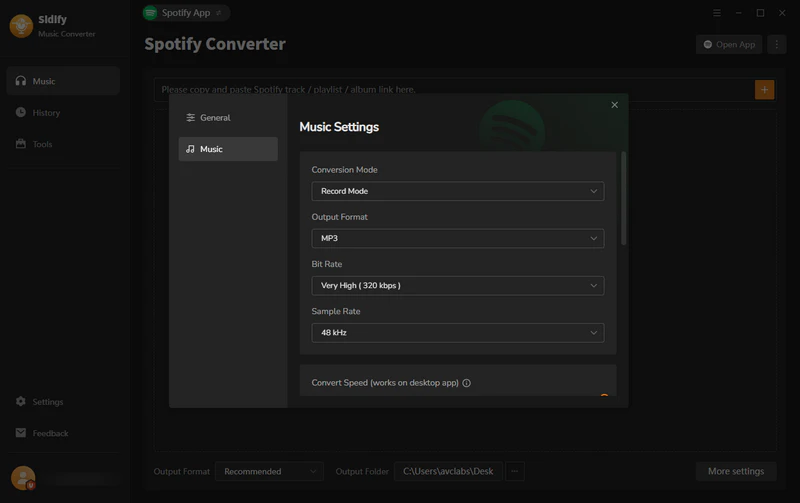Click the user profile avatar
Screen dimensions: 800x503
pos(23,478)
